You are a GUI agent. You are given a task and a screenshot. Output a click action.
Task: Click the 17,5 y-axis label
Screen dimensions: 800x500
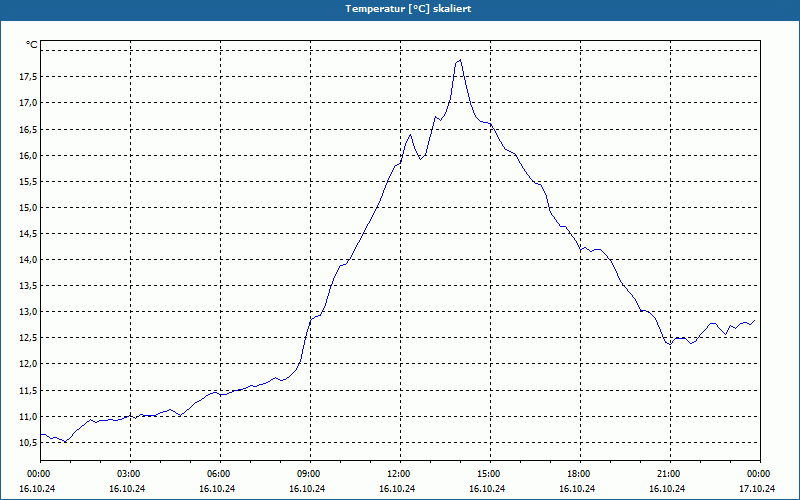[x=27, y=77]
